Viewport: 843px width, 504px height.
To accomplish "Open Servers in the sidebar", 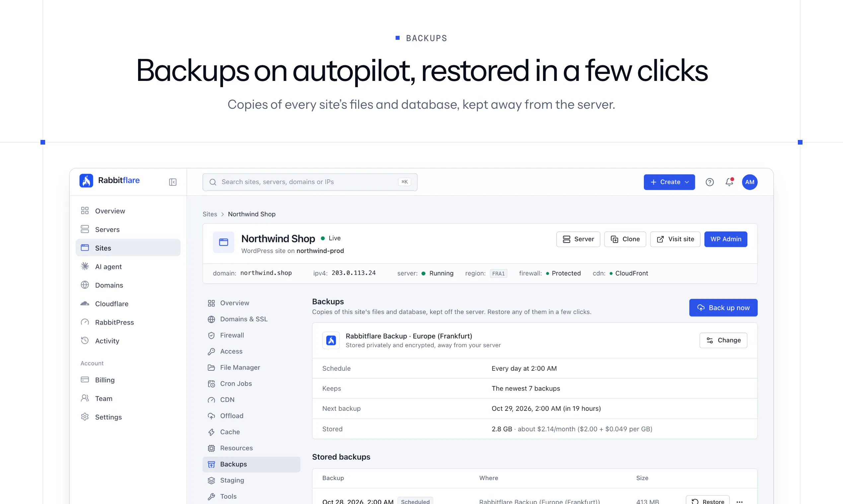I will tap(128, 229).
